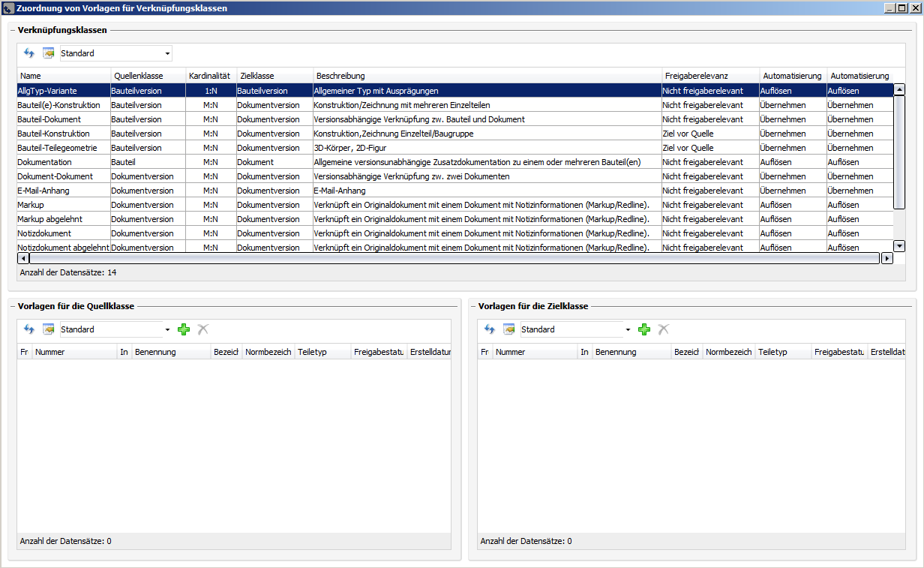This screenshot has height=568, width=924.
Task: Click view settings icon in Quellklasse panel
Action: coord(48,329)
